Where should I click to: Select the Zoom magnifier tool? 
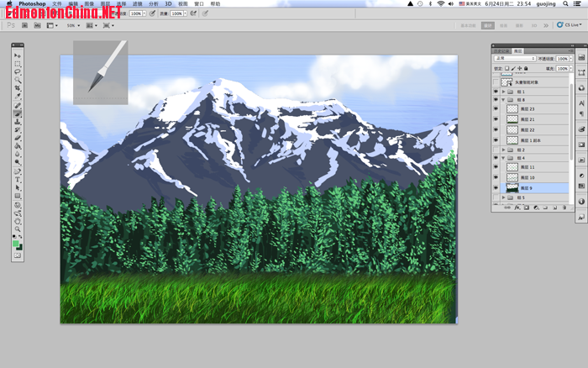(18, 228)
